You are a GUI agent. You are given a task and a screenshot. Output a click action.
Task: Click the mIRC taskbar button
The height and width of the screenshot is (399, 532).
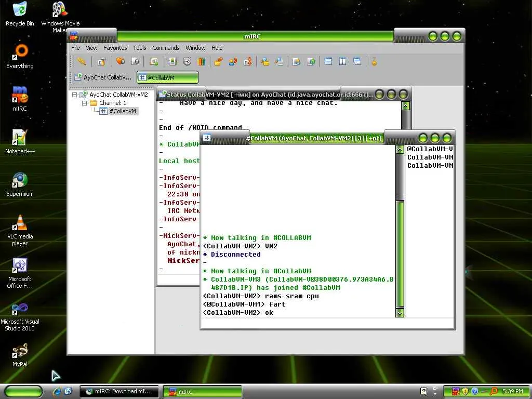[x=203, y=392]
